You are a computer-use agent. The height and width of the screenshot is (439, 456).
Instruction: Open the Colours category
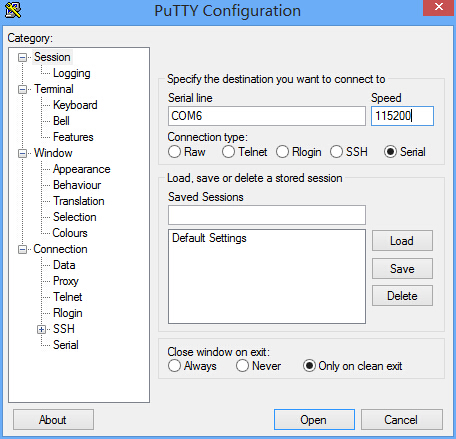(x=70, y=233)
